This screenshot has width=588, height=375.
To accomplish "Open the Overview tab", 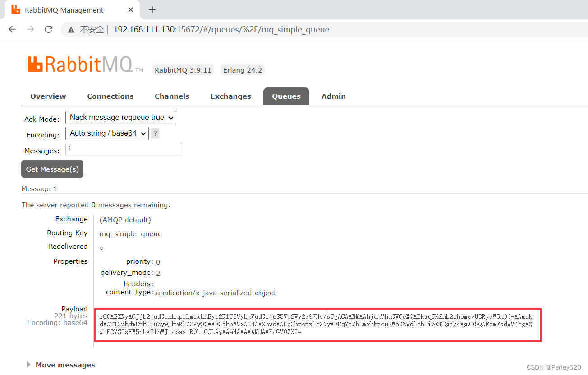I will [48, 96].
